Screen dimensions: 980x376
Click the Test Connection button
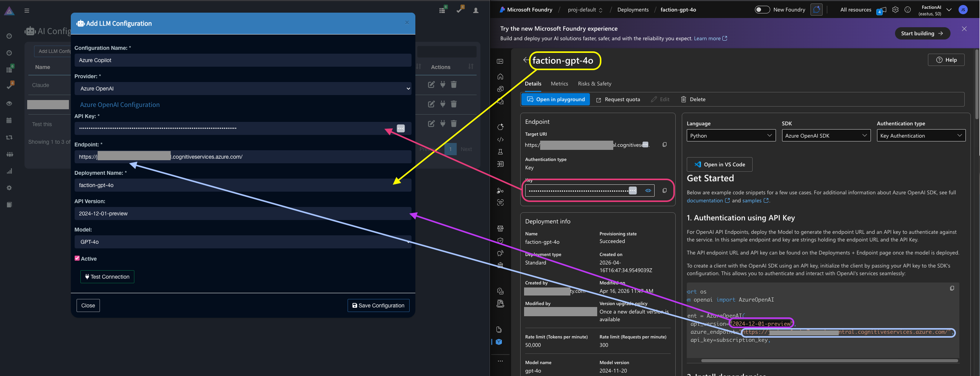(x=107, y=277)
